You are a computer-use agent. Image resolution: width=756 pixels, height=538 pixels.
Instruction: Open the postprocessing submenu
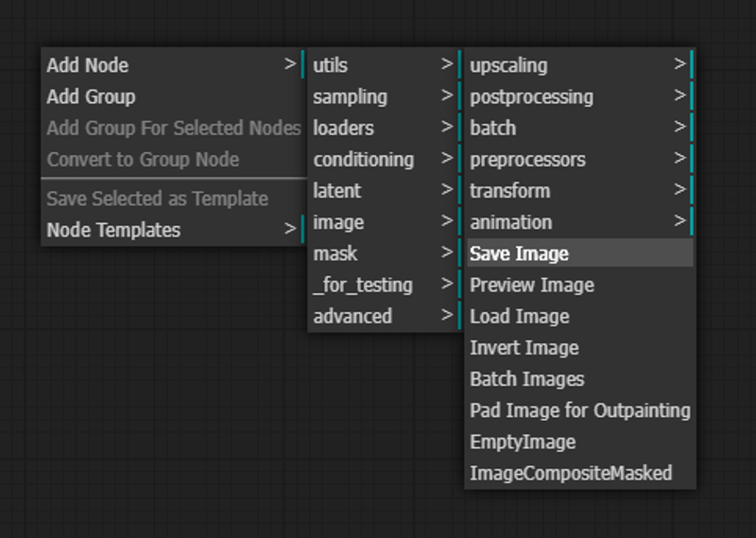(x=580, y=96)
